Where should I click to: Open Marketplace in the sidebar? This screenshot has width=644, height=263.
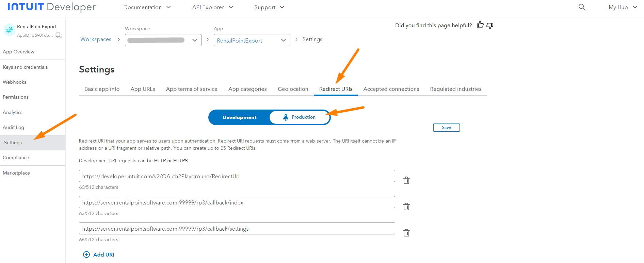pyautogui.click(x=33, y=173)
